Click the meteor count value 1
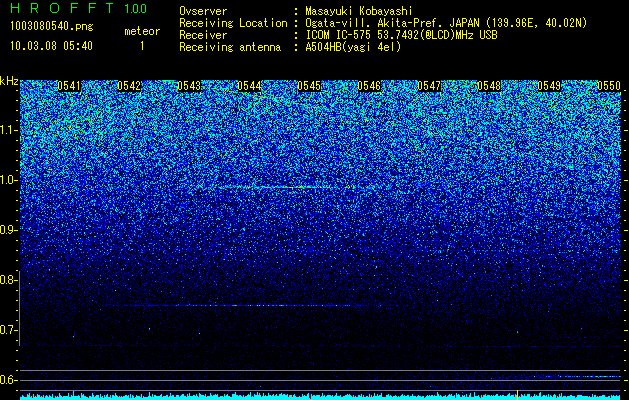The image size is (629, 400). tap(142, 47)
